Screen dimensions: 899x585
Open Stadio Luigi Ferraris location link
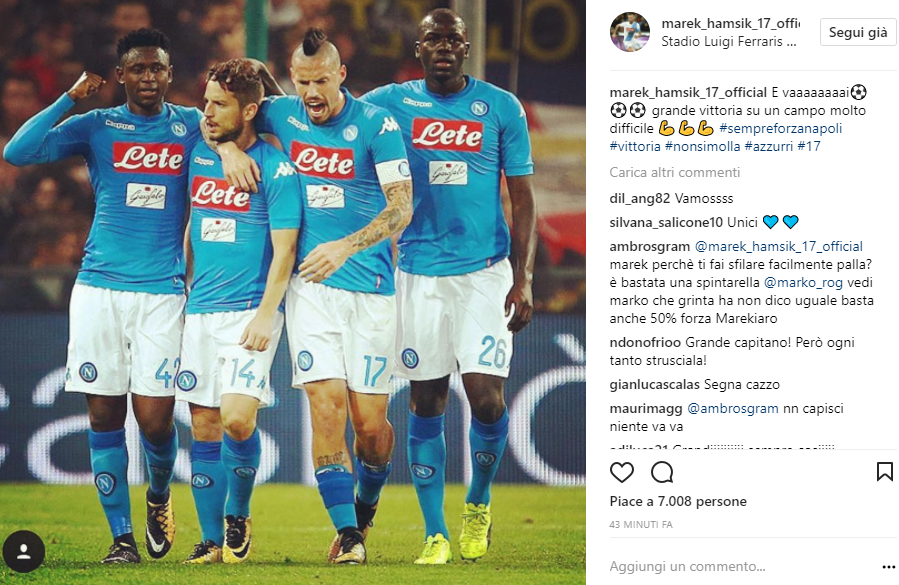[729, 42]
